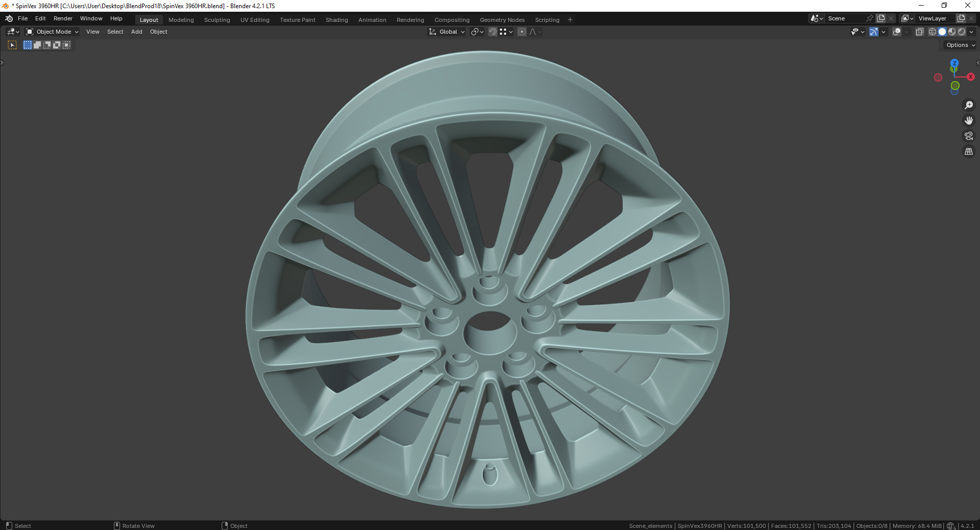The width and height of the screenshot is (980, 530).
Task: Choose Subtract selection mode icon
Action: 47,45
